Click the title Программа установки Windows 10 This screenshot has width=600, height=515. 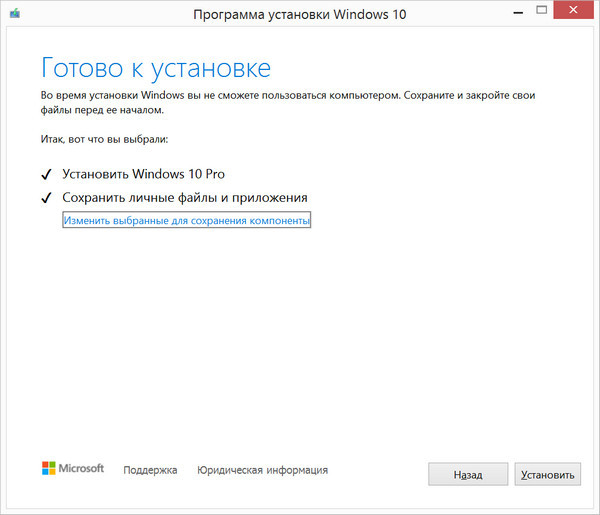(300, 15)
